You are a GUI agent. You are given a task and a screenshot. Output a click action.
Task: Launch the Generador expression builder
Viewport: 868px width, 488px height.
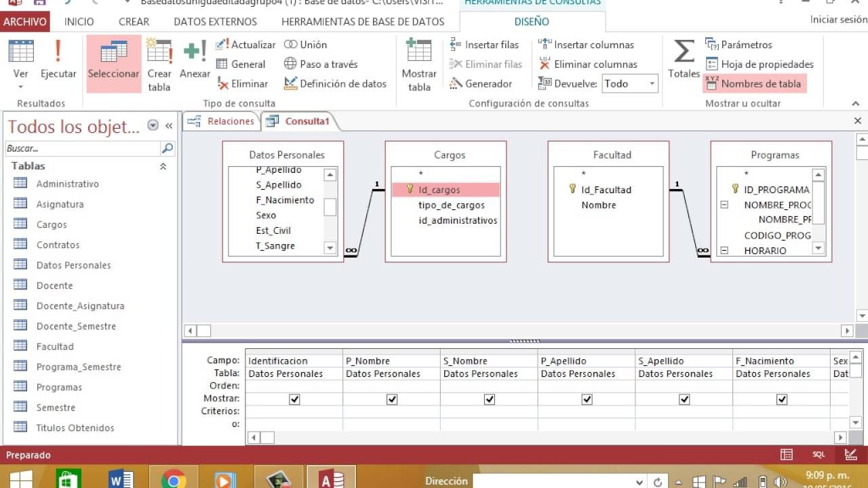coord(486,83)
